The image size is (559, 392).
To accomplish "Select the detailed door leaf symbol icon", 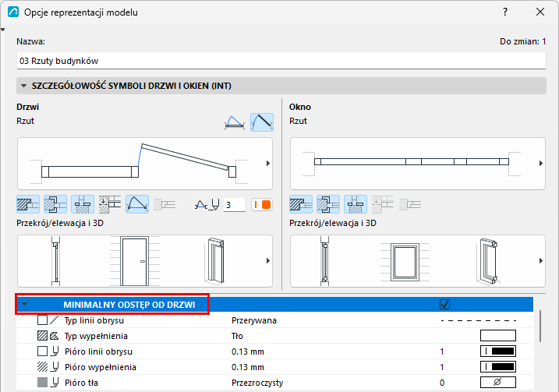I will [262, 122].
